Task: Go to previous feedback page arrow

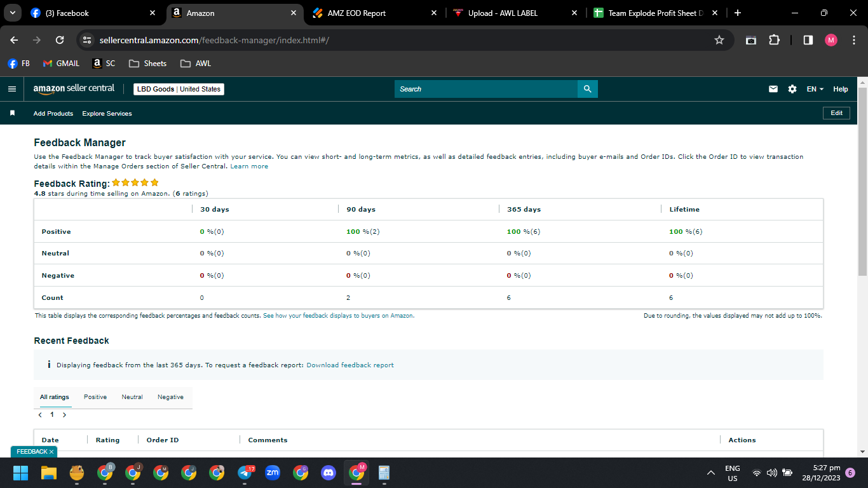Action: click(40, 415)
